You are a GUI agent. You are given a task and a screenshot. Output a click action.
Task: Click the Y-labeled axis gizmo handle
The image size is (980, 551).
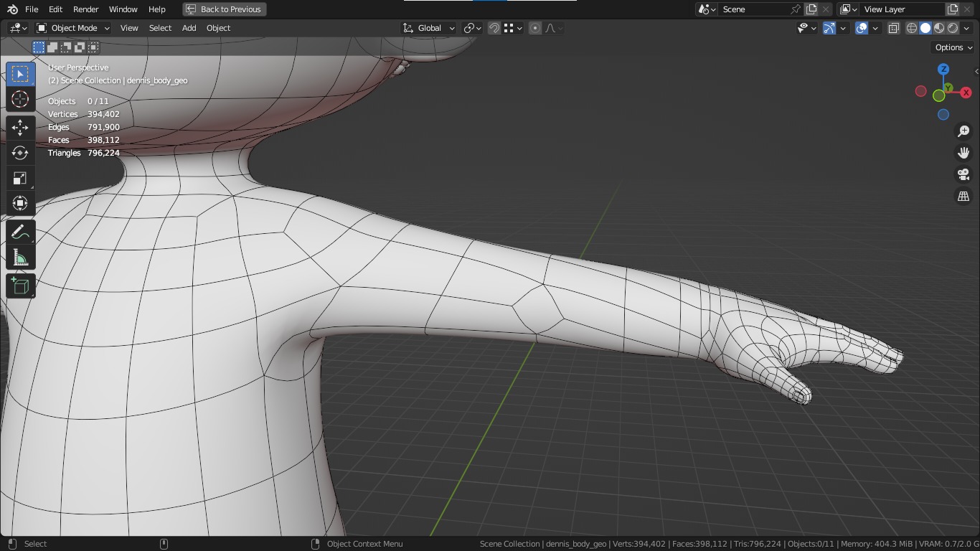(948, 88)
